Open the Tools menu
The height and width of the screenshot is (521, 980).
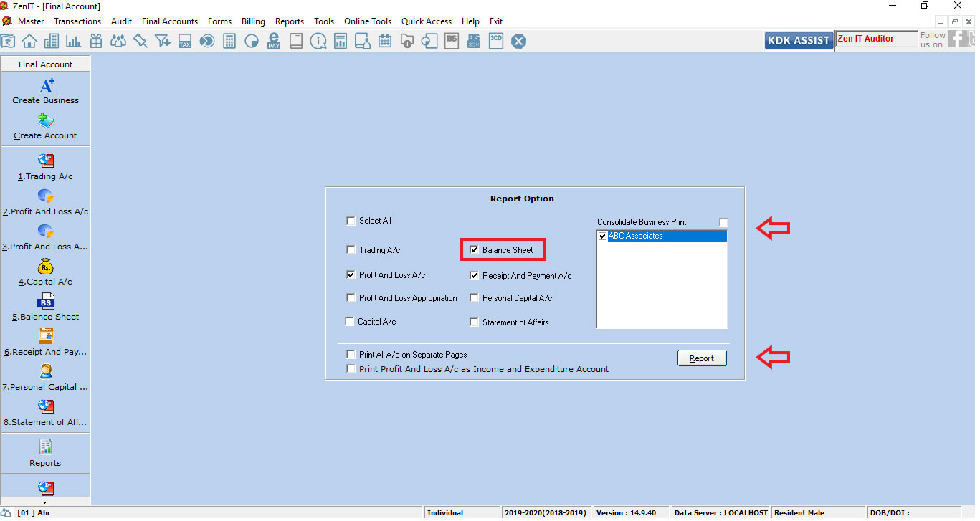(324, 21)
